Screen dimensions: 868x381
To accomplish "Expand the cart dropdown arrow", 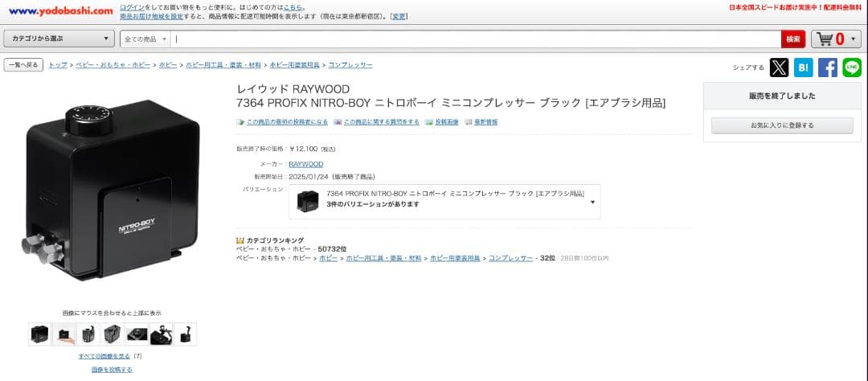I will (x=853, y=39).
